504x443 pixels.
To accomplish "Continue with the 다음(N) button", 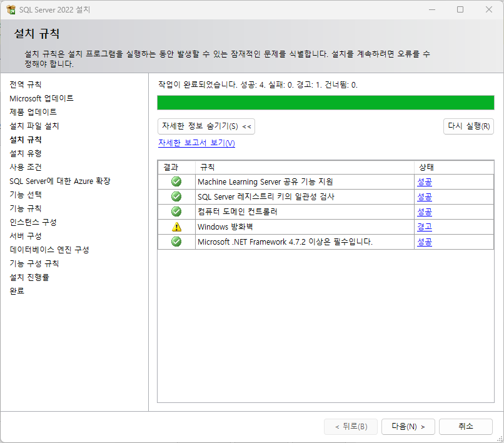I will click(408, 427).
